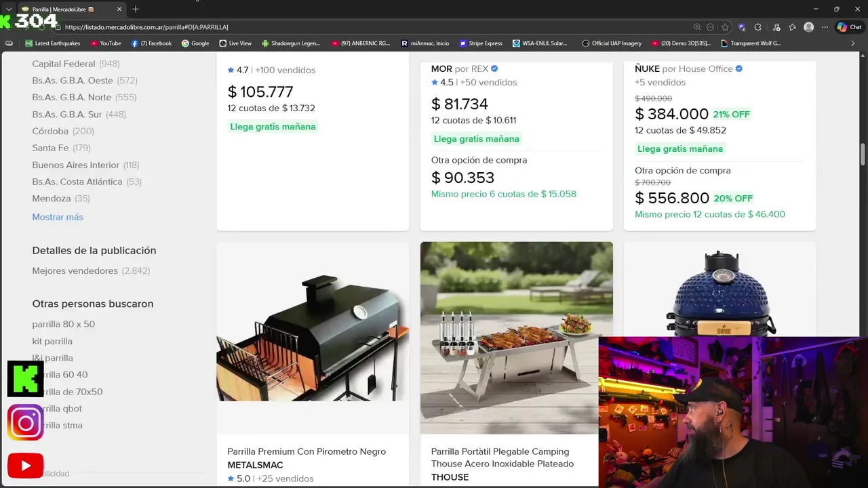Search related term kit parrilla
This screenshot has width=868, height=488.
pos(52,341)
